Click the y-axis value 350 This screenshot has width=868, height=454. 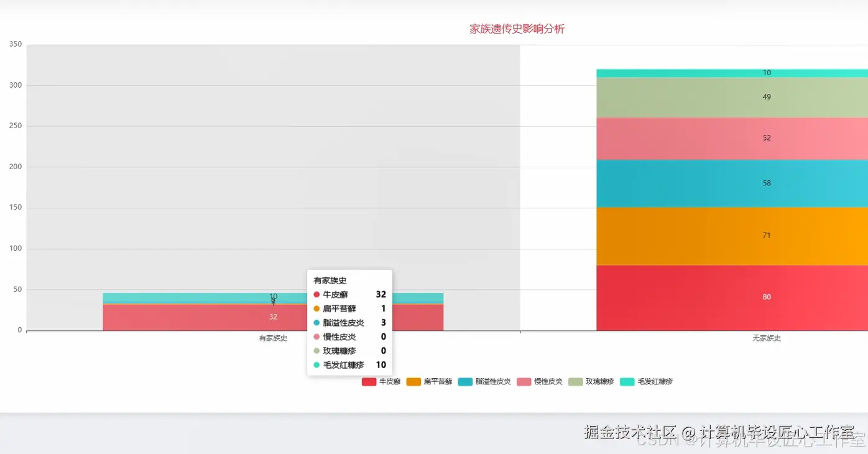16,44
